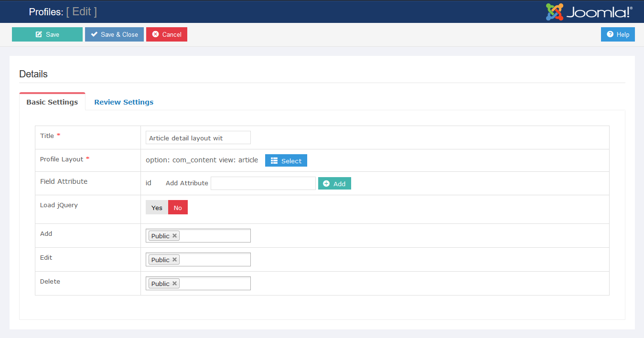Remove the Public tag in Add field
This screenshot has height=338, width=644.
coord(175,236)
